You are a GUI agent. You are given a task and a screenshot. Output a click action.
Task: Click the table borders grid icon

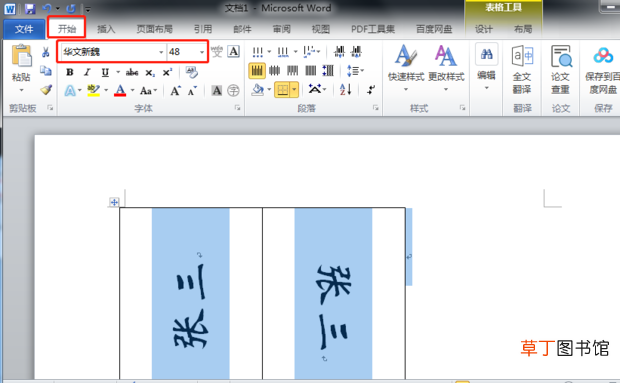click(x=282, y=90)
